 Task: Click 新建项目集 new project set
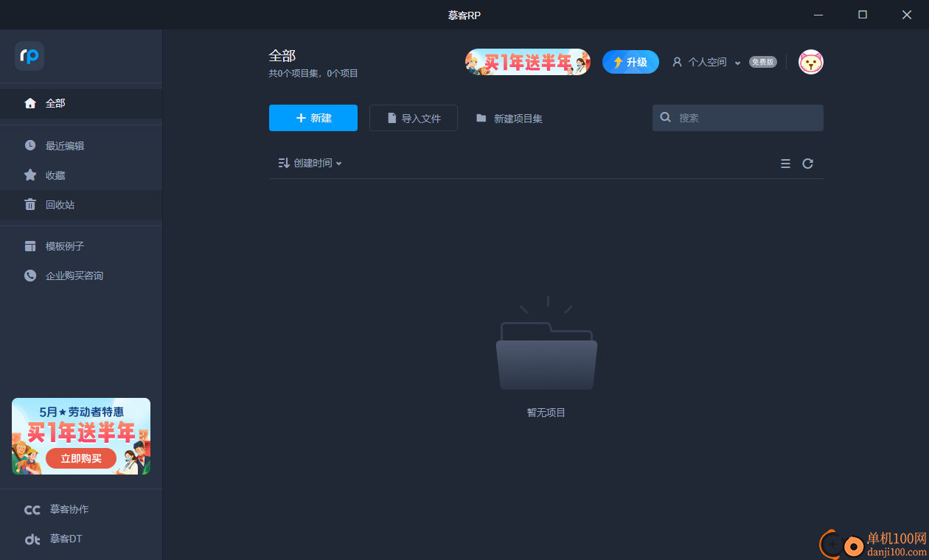[509, 118]
